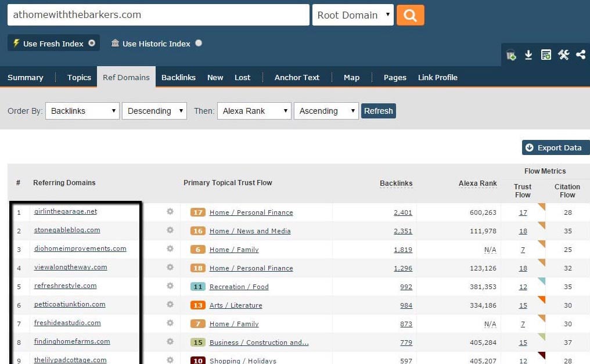
Task: Click the create report icon
Action: (x=546, y=55)
